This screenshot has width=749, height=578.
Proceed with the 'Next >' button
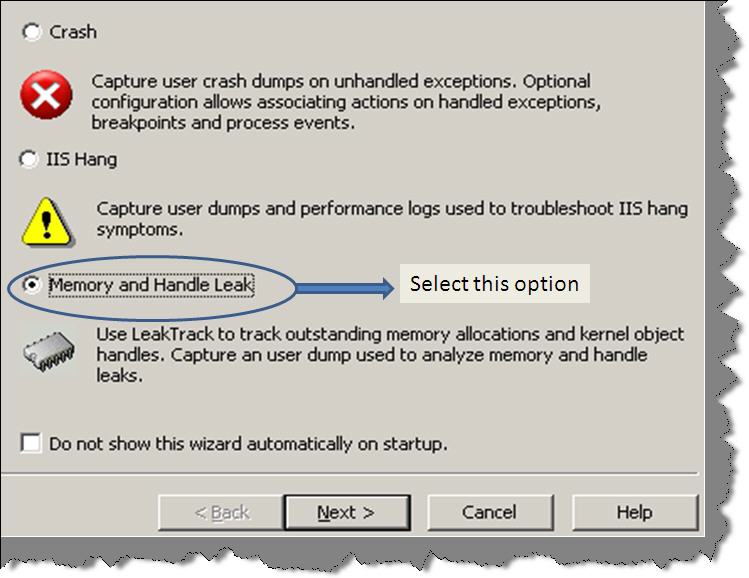tap(347, 513)
